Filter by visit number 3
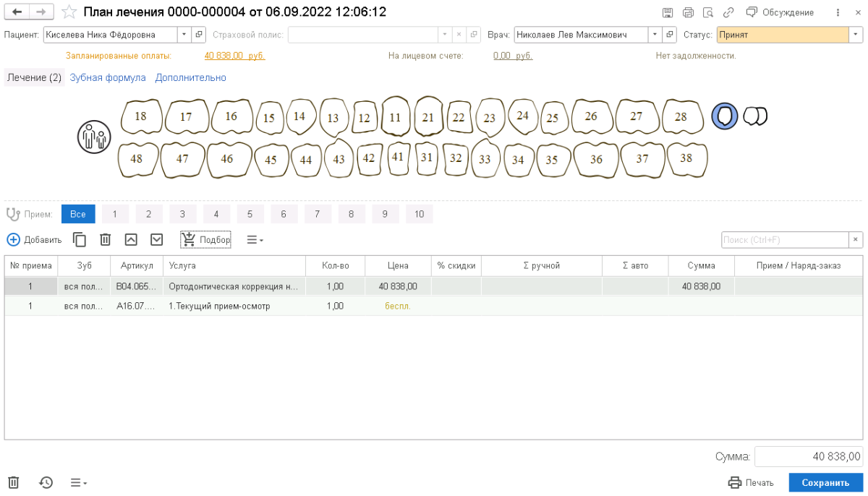Screen dimensions: 868x496 [x=182, y=214]
